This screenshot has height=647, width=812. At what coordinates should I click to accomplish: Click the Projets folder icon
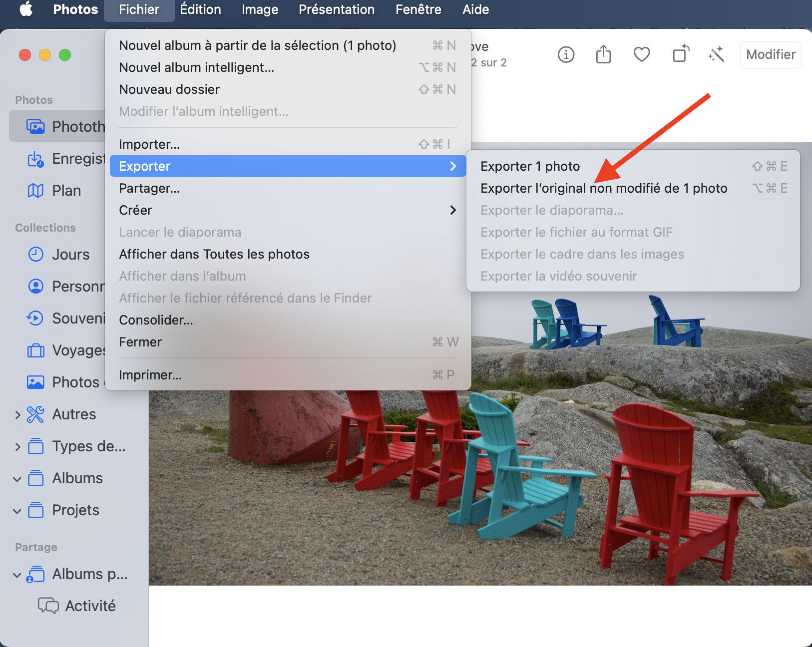35,510
